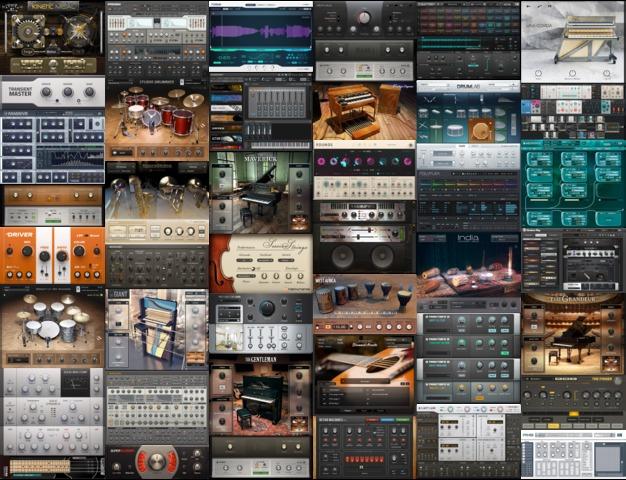This screenshot has height=480, width=626.
Task: Click the DRUMLAB title header
Action: (x=470, y=86)
